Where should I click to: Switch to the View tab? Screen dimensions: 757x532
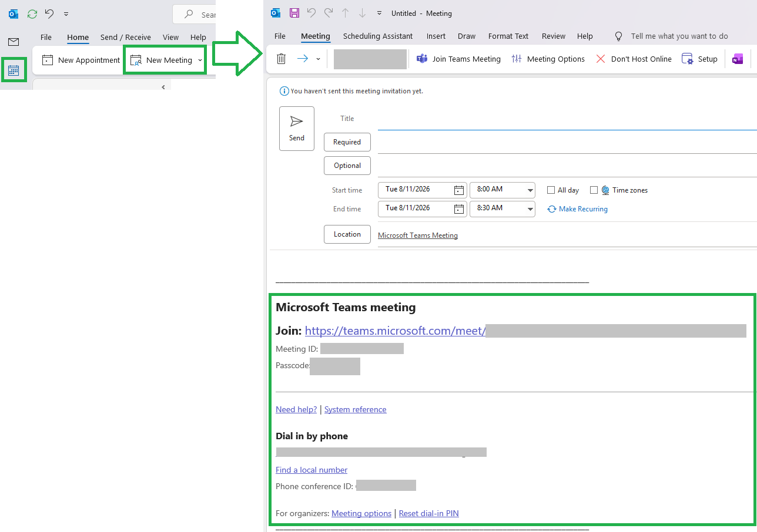tap(170, 37)
